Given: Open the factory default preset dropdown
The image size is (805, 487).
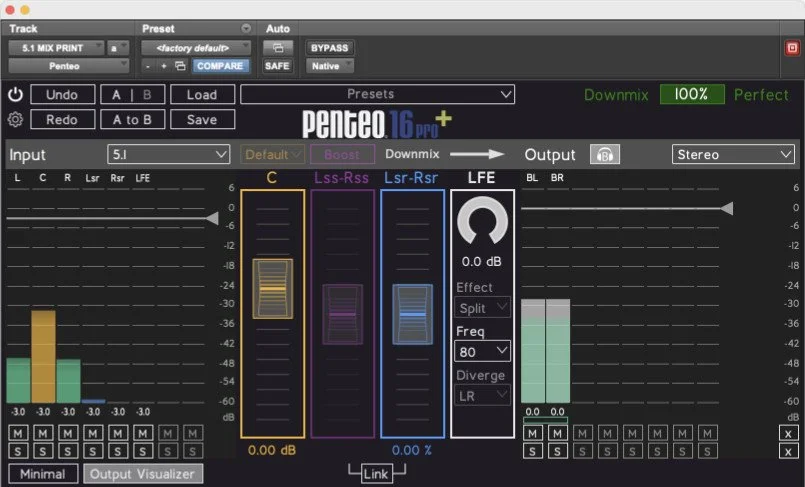Looking at the screenshot, I should (x=196, y=48).
